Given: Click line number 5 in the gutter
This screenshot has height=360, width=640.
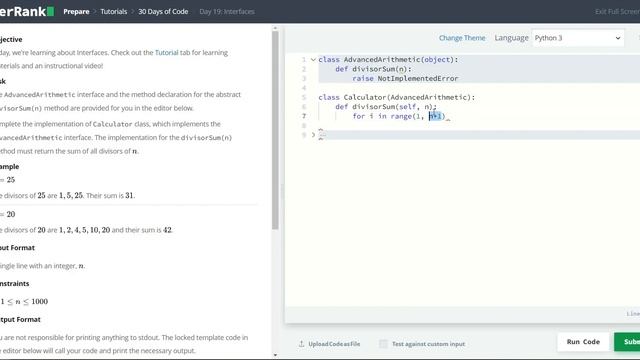Looking at the screenshot, I should point(304,97).
